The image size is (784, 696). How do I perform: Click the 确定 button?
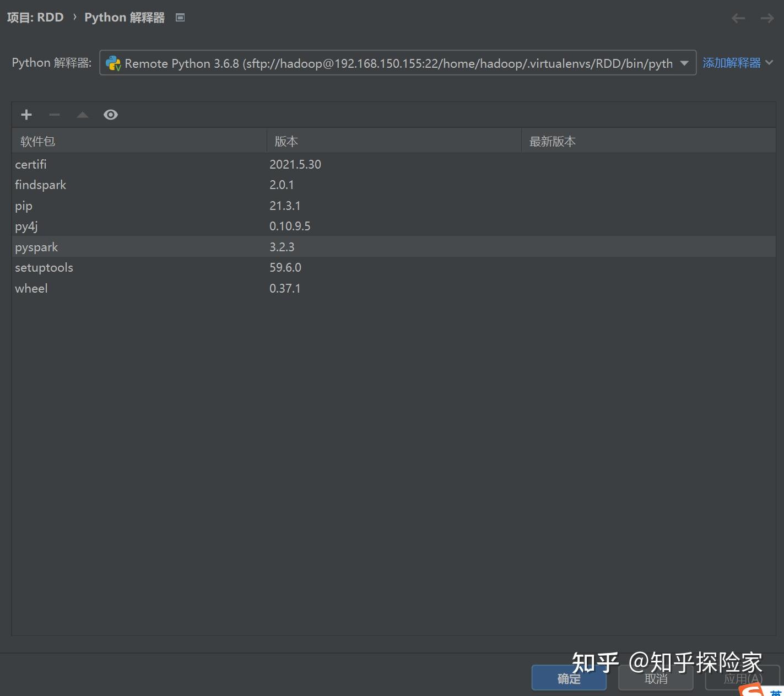point(569,678)
